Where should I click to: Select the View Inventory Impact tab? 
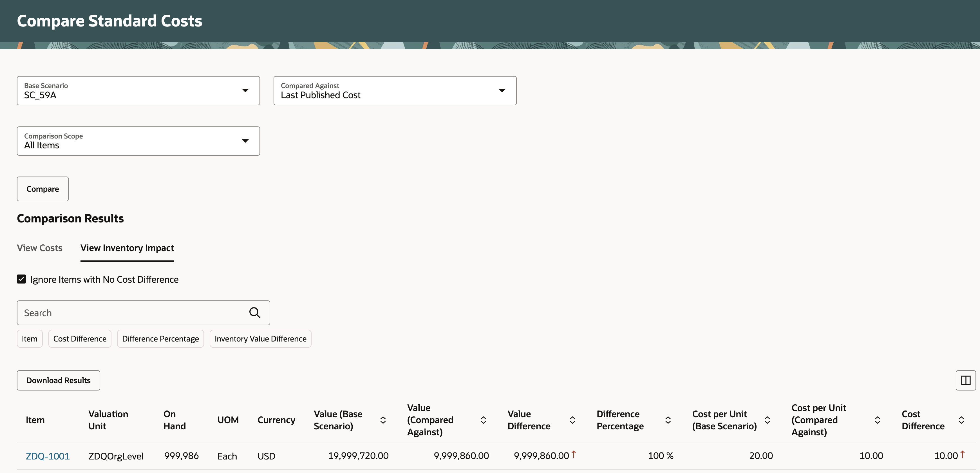pyautogui.click(x=127, y=248)
